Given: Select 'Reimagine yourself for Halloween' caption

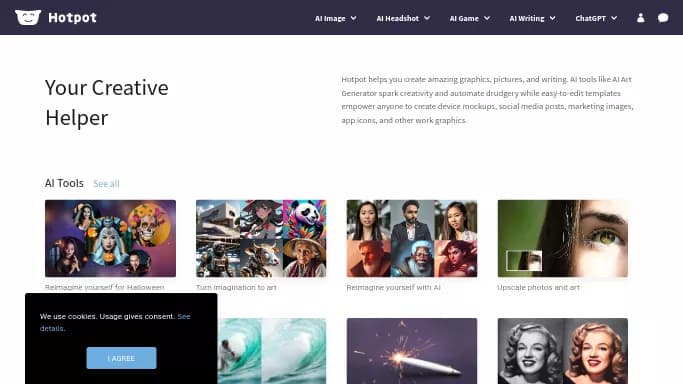Looking at the screenshot, I should coord(105,287).
